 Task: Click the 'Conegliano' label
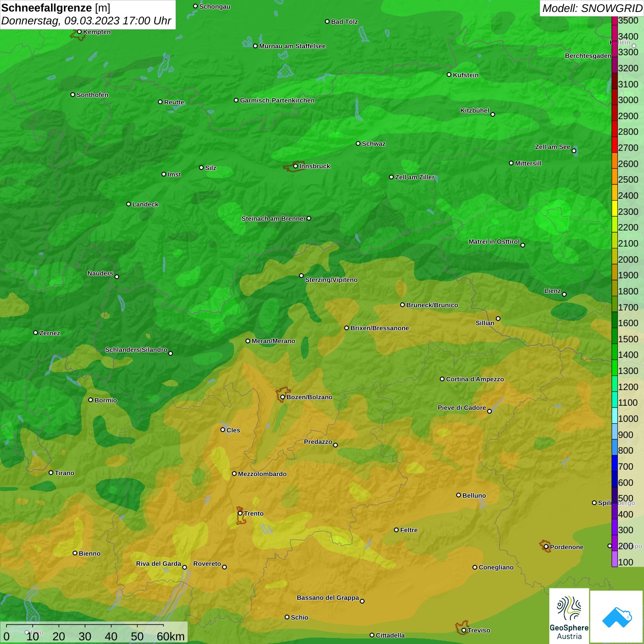tap(496, 567)
